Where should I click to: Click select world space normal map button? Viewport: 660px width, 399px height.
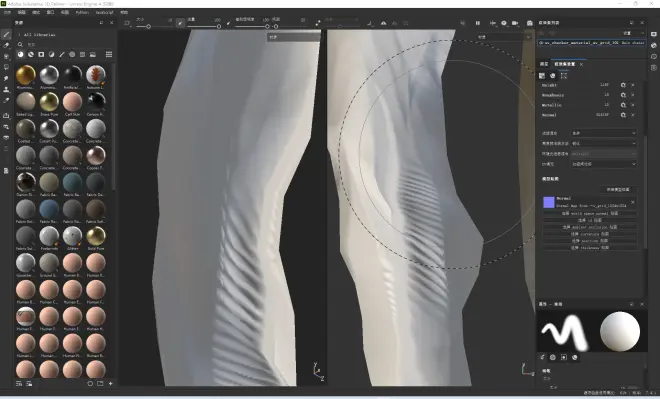pyautogui.click(x=590, y=213)
